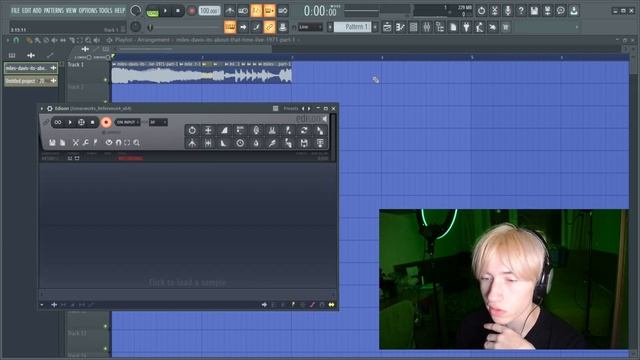640x360 pixels.
Task: Open the Playlist options menu arrow
Action: (x=8, y=40)
